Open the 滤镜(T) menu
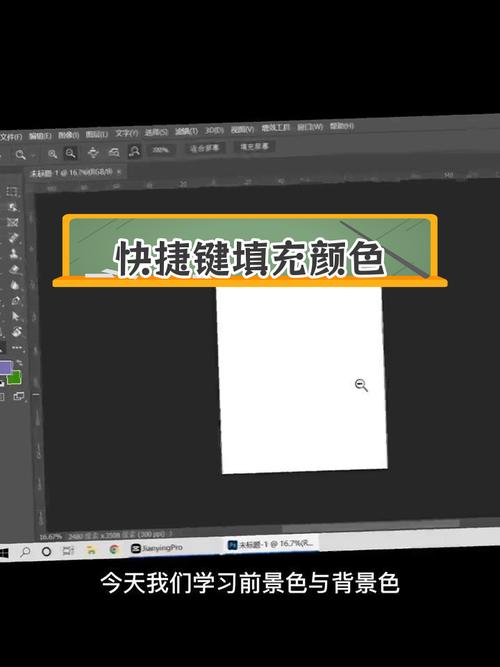Image resolution: width=500 pixels, height=667 pixels. point(186,131)
